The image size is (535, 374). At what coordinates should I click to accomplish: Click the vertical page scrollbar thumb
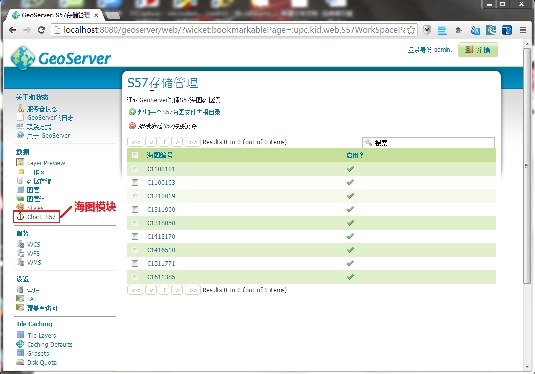click(x=527, y=166)
